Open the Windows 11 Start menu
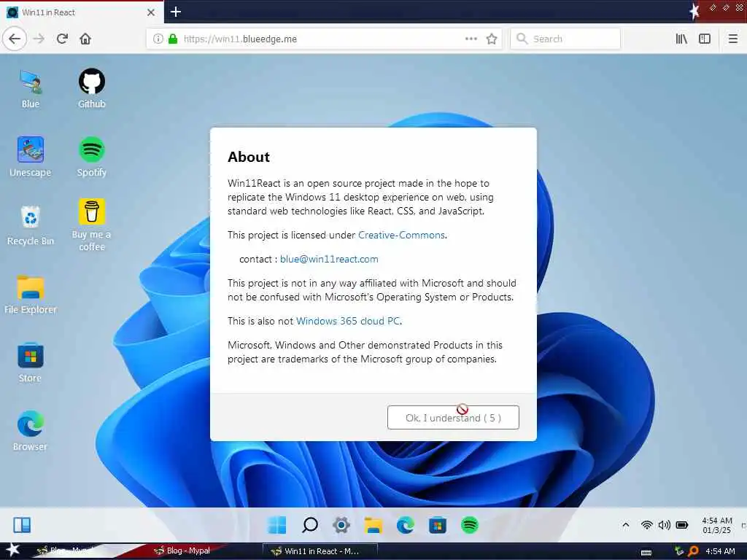 pos(277,525)
